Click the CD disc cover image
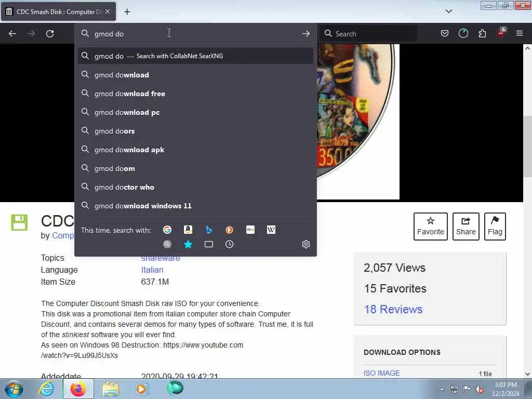 click(x=358, y=122)
